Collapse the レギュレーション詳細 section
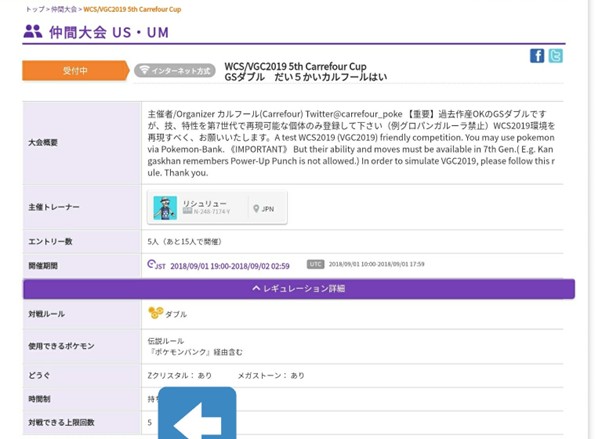Viewport: 602px width, 439px height. tap(299, 289)
